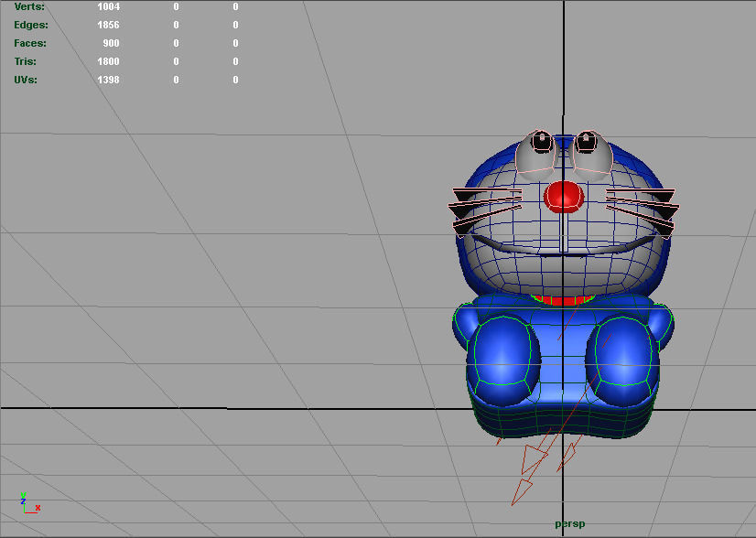This screenshot has height=538, width=756.
Task: Click the Edges: label in the HUD
Action: (31, 25)
